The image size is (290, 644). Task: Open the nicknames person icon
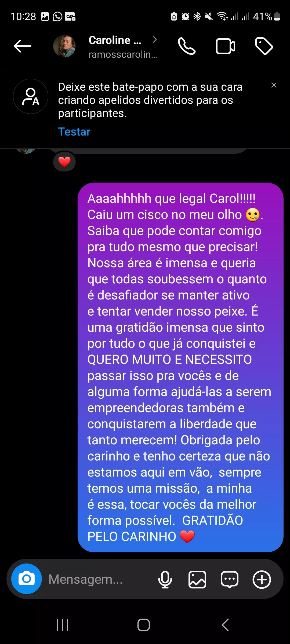click(x=31, y=96)
